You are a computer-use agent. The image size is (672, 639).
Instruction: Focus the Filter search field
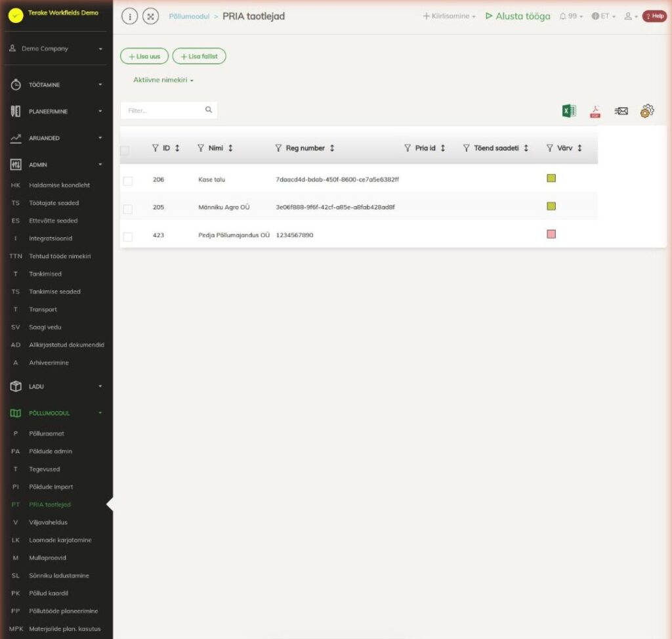(x=169, y=110)
